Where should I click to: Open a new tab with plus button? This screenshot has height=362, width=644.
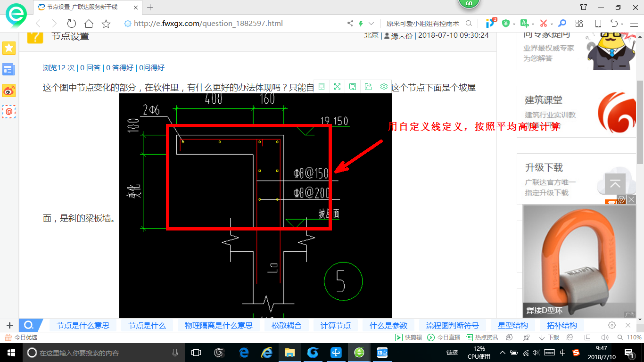[x=150, y=7]
